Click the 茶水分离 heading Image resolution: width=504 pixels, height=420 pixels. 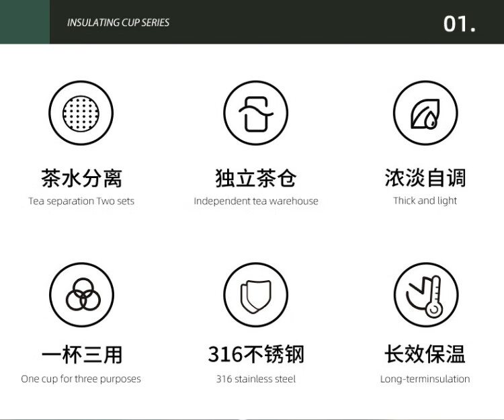(x=81, y=178)
